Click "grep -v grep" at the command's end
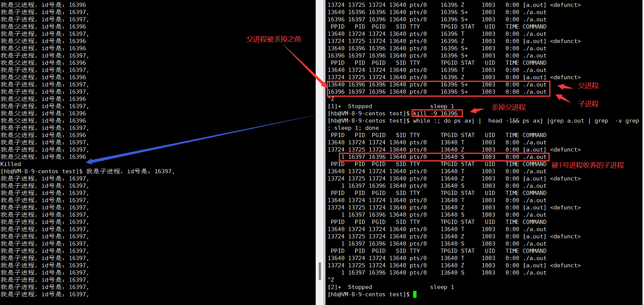This screenshot has width=644, height=305. pyautogui.click(x=617, y=121)
